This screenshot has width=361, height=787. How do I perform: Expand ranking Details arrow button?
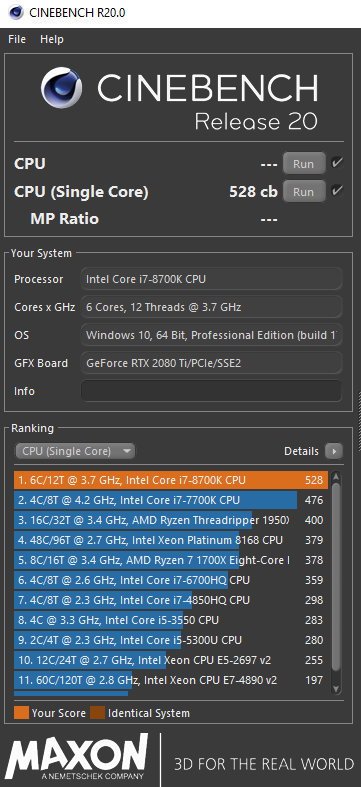click(x=334, y=451)
